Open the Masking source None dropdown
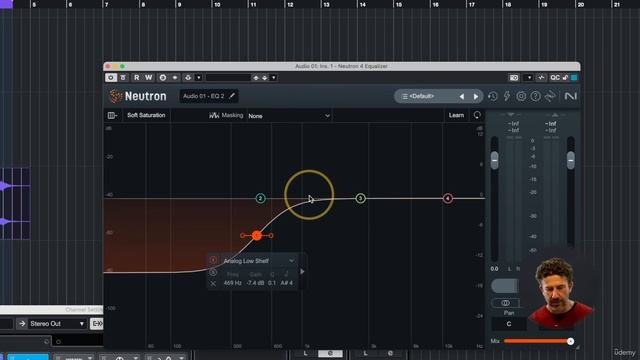 289,116
